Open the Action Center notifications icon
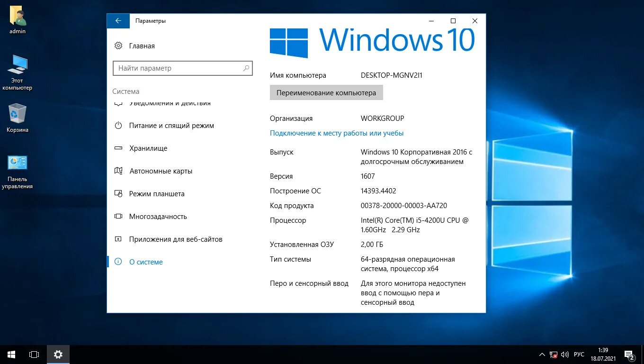Screen dimensions: 644x364 click(x=629, y=355)
